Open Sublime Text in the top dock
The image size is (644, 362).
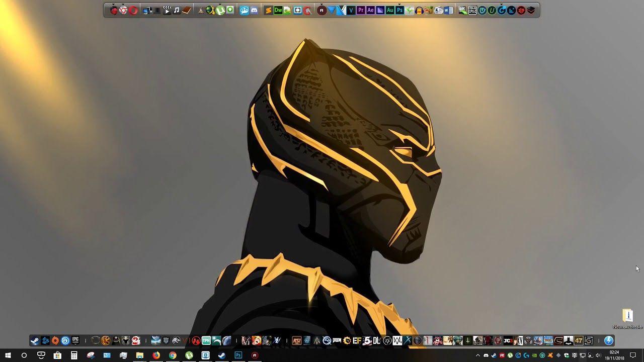[268, 10]
